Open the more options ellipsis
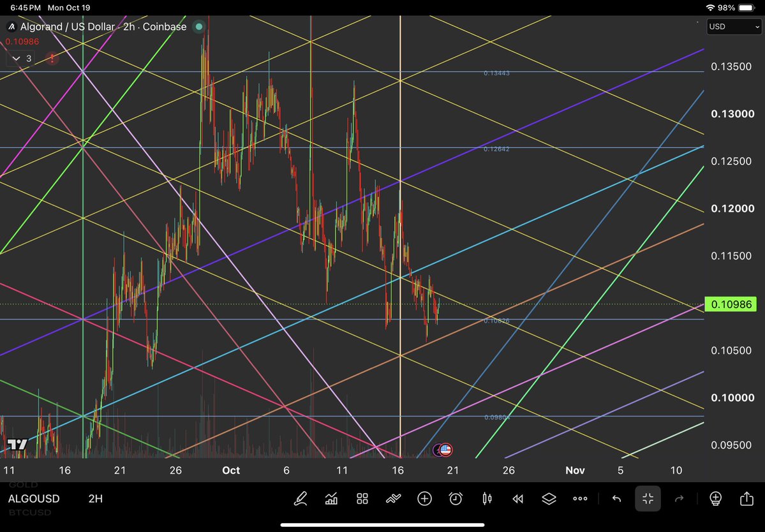The height and width of the screenshot is (532, 765). (x=580, y=498)
